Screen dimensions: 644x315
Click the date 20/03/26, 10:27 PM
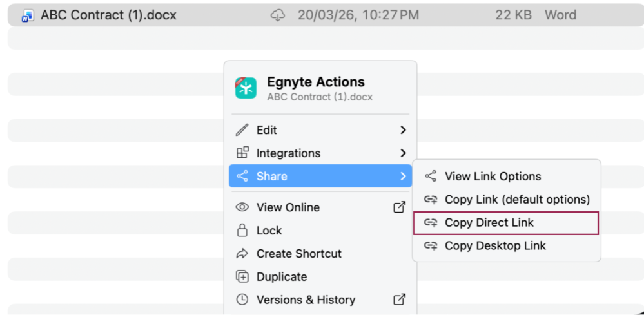coord(358,15)
